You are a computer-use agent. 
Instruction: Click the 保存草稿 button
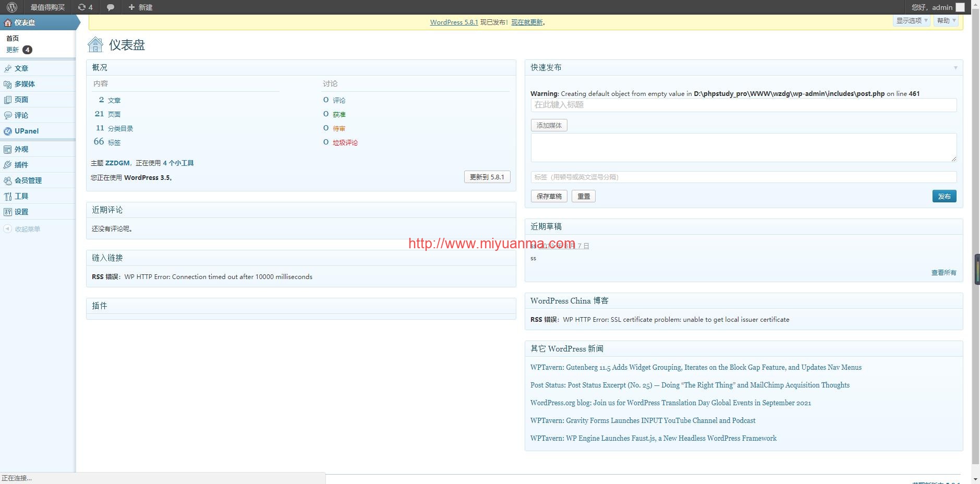549,196
